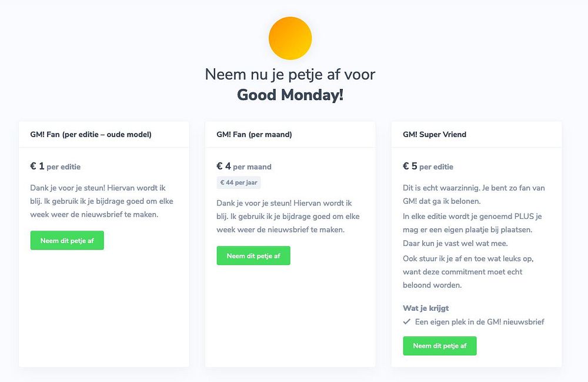
Task: Click the orange Good Monday logo circle
Action: click(x=290, y=38)
